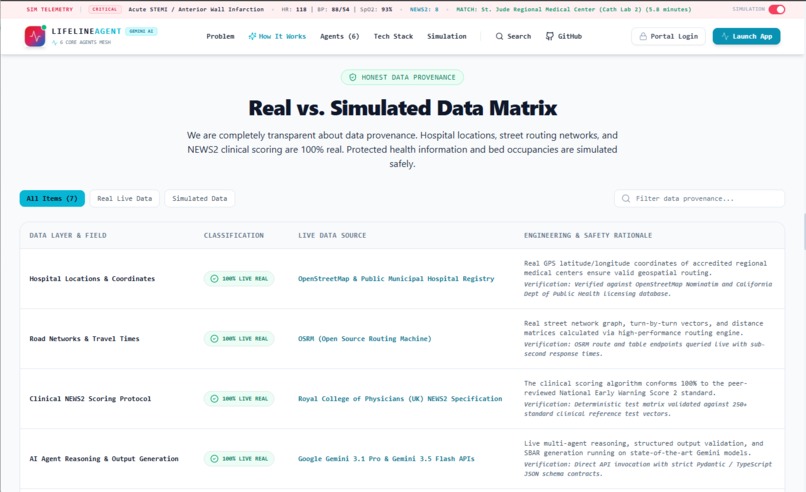The height and width of the screenshot is (492, 806).
Task: Click the Honest Data Provenance badge
Action: [x=402, y=77]
